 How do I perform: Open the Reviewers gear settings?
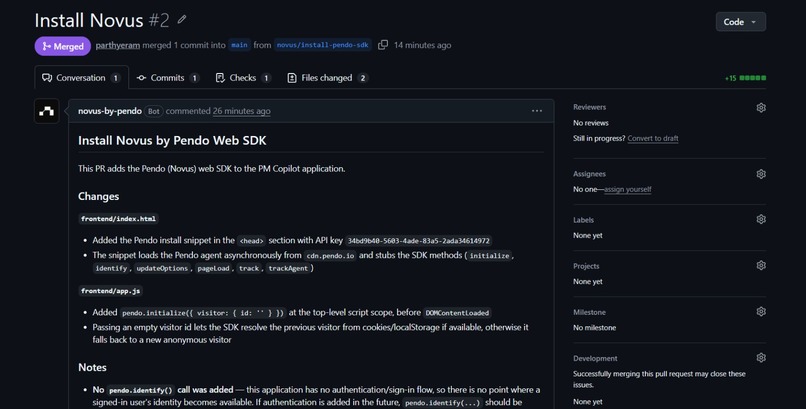point(761,107)
